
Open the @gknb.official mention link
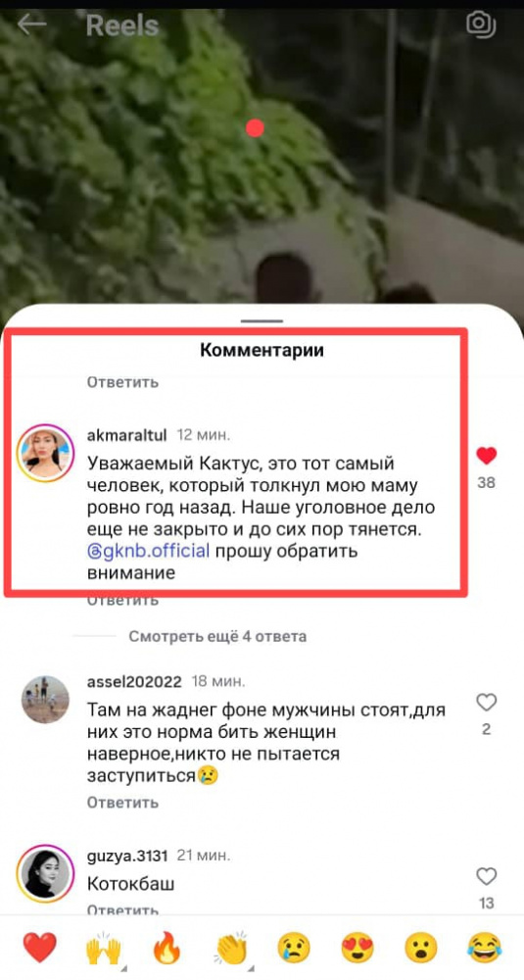tap(148, 553)
